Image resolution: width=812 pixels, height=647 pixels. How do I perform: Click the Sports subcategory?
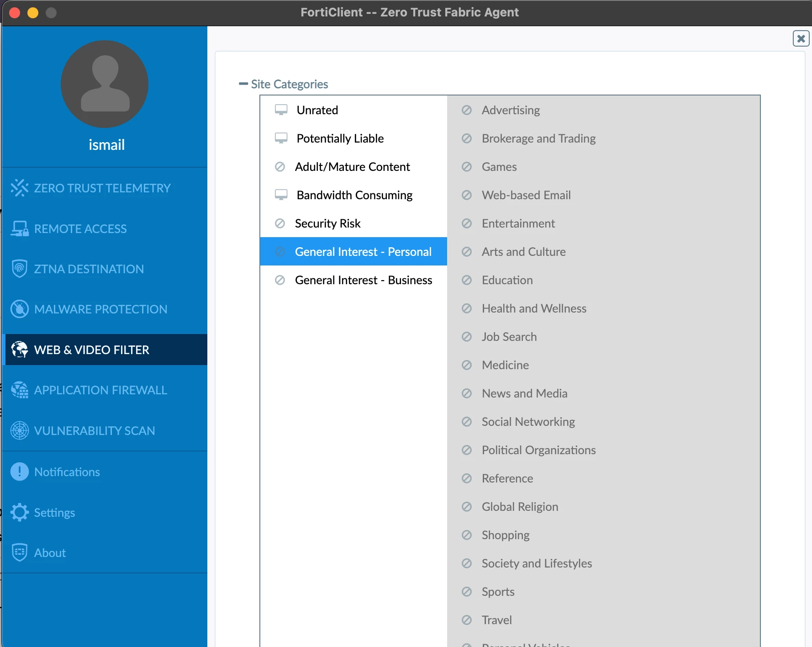(498, 592)
